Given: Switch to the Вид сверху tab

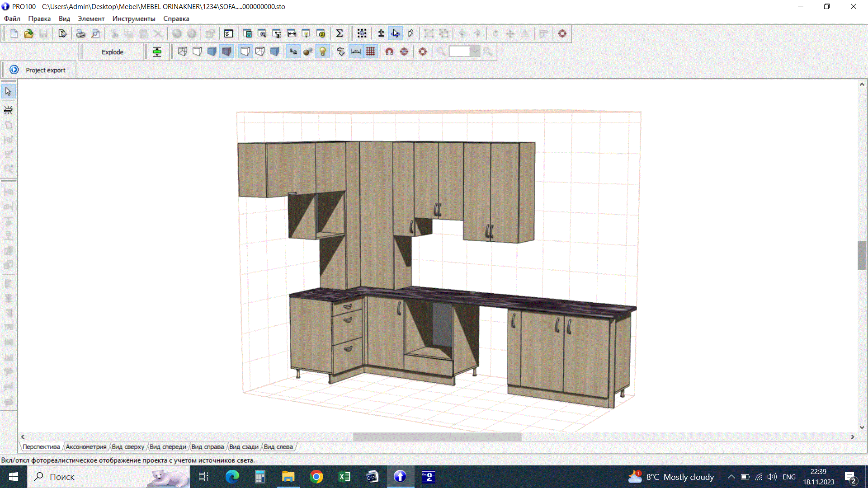Looking at the screenshot, I should click(128, 447).
